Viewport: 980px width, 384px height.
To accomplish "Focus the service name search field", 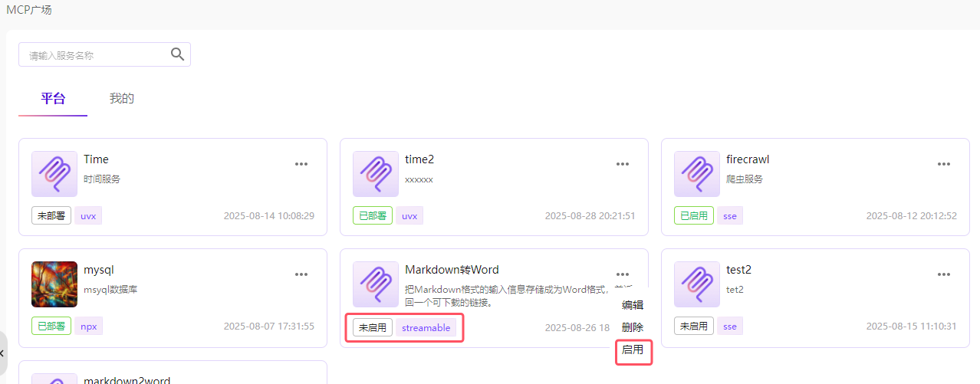I will (104, 54).
